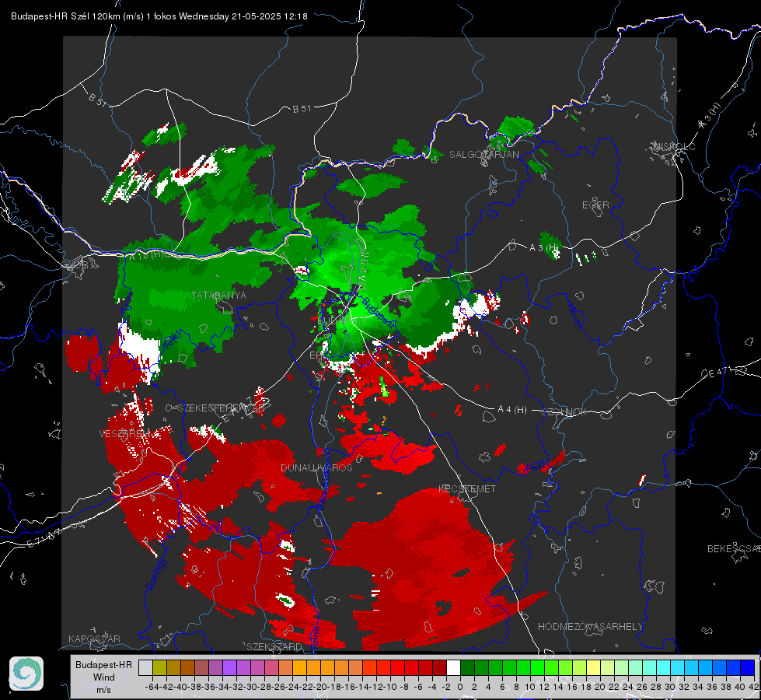Click the m/s unit label in legend
Viewport: 761px width, 700px height.
(x=103, y=690)
